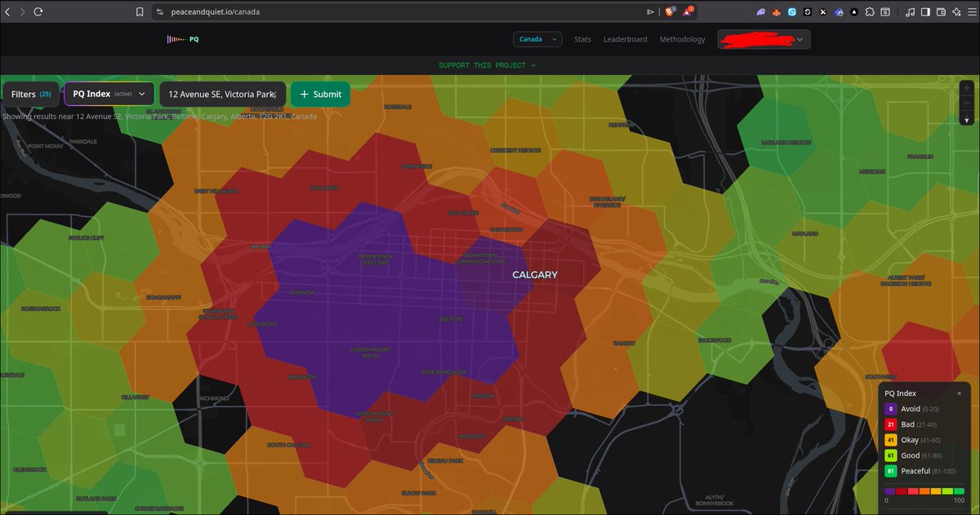Image resolution: width=980 pixels, height=515 pixels.
Task: Open the Methodology page
Action: (x=682, y=39)
